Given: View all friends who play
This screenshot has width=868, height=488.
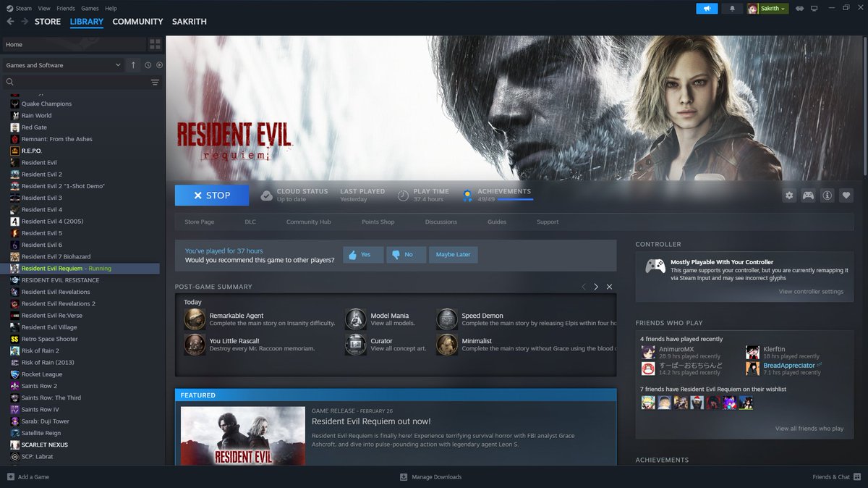Looking at the screenshot, I should coord(809,429).
